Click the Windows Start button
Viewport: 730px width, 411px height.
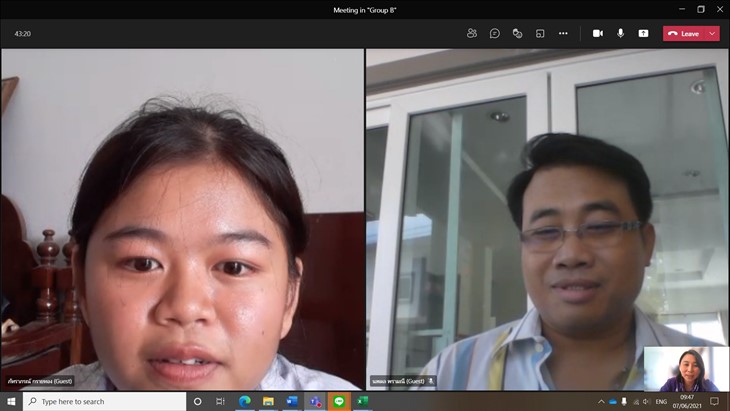click(x=11, y=401)
